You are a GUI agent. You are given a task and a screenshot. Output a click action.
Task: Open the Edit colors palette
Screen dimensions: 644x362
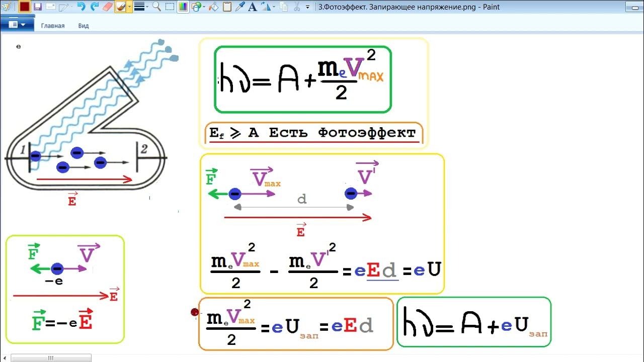pyautogui.click(x=183, y=7)
